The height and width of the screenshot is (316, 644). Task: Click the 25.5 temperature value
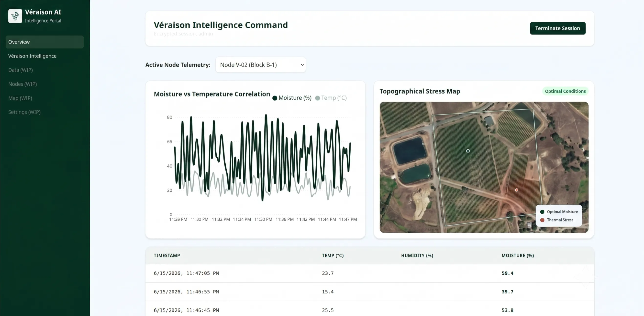pos(328,310)
